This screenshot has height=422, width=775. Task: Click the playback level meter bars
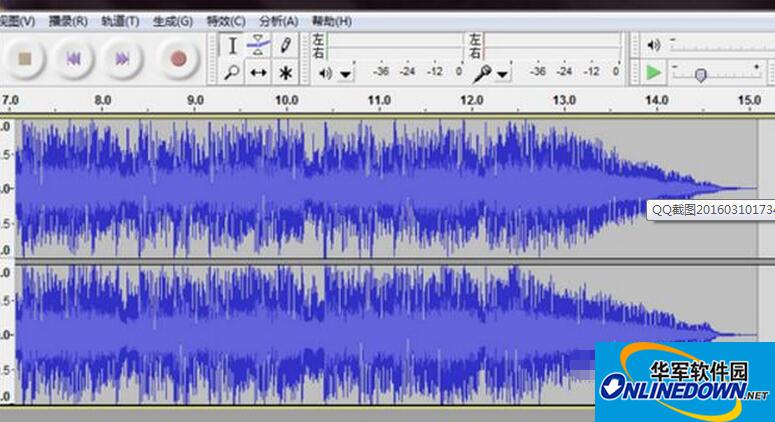[x=394, y=46]
